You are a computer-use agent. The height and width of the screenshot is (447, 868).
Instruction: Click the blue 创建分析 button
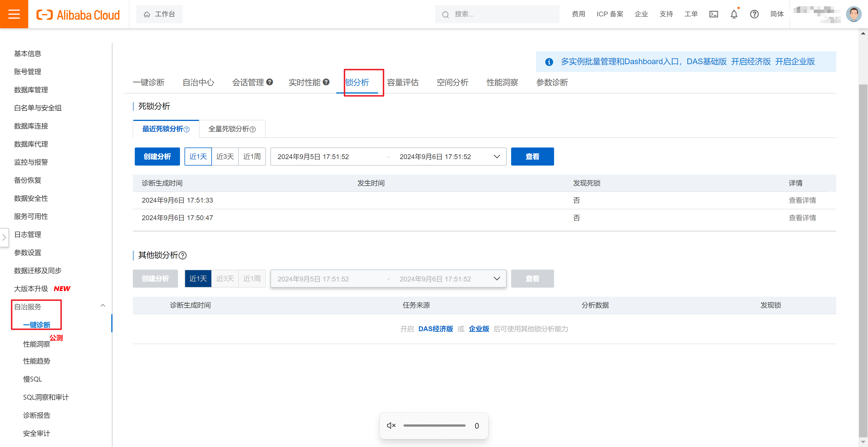[157, 157]
